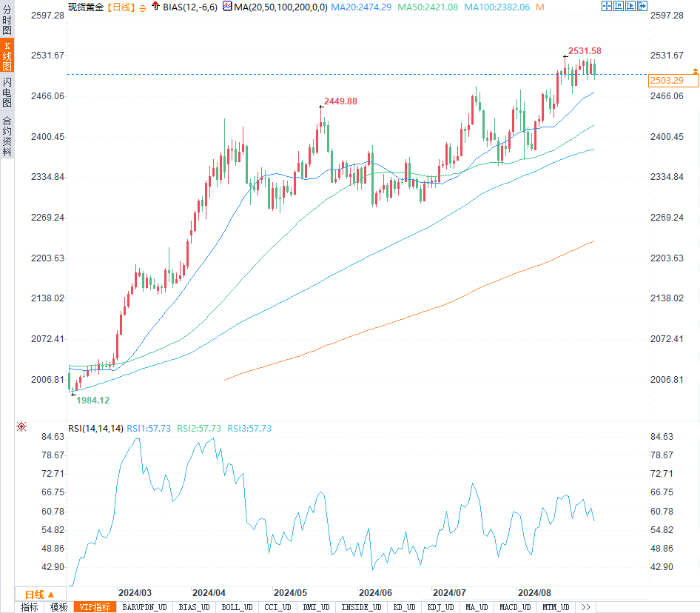Click the 2531.58 high price marker
Viewport: 700px width, 613px height.
pyautogui.click(x=585, y=51)
